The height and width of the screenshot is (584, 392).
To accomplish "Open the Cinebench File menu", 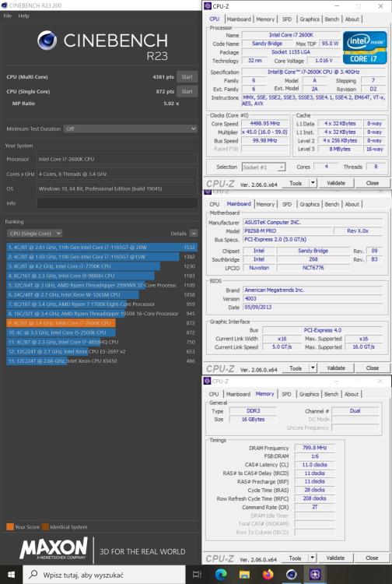I will coord(8,16).
